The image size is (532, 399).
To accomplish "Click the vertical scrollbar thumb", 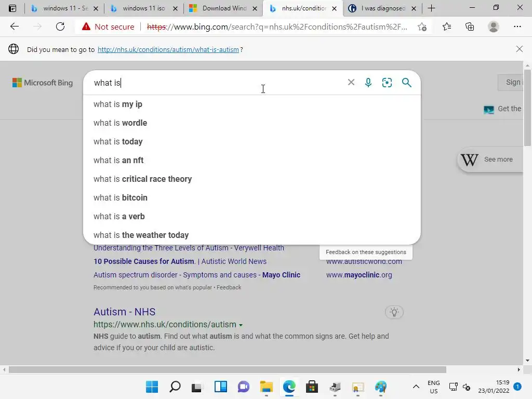I will click(x=527, y=108).
